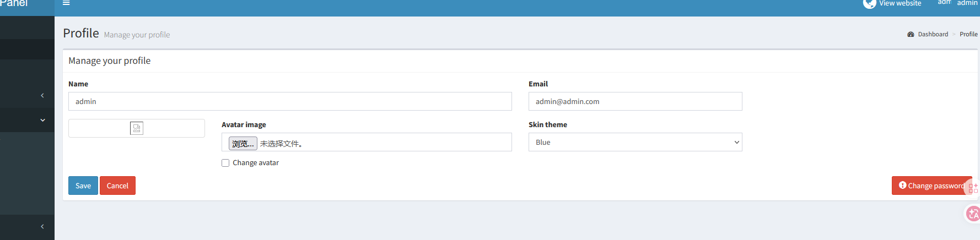
Task: Toggle the hamburger sidebar menu icon
Action: click(66, 3)
